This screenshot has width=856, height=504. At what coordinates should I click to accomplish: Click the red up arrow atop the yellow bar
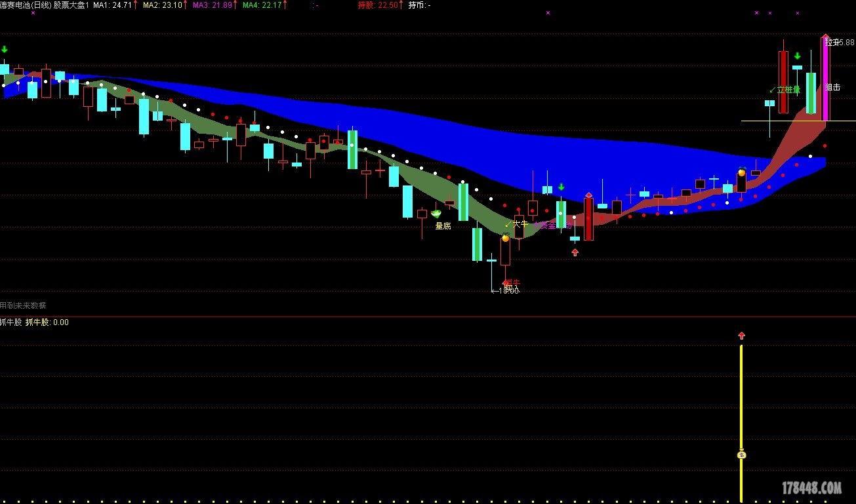point(741,336)
